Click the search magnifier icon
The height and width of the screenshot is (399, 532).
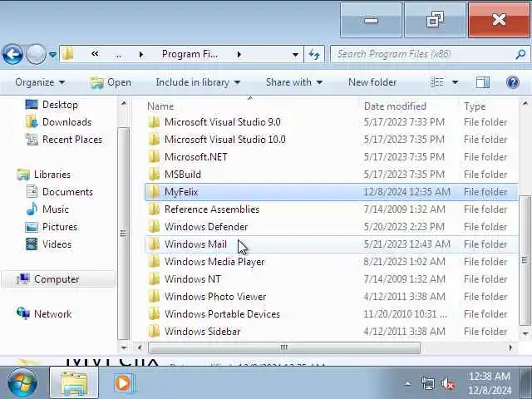click(x=521, y=54)
